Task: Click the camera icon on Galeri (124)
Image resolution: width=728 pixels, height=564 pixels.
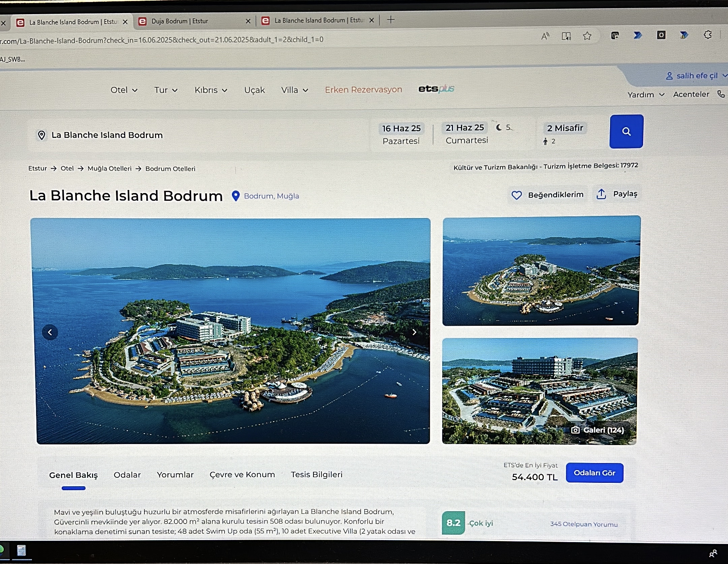Action: [x=575, y=430]
